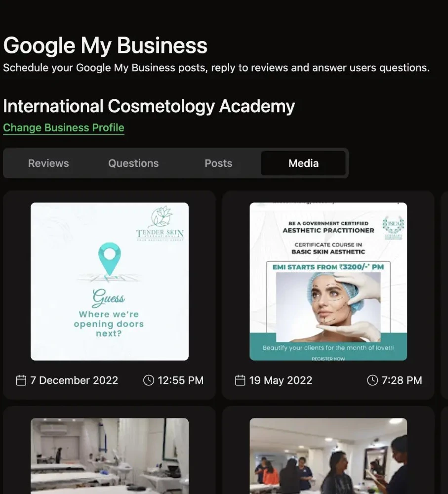The height and width of the screenshot is (494, 448).
Task: Open the Reviews tab
Action: point(48,163)
